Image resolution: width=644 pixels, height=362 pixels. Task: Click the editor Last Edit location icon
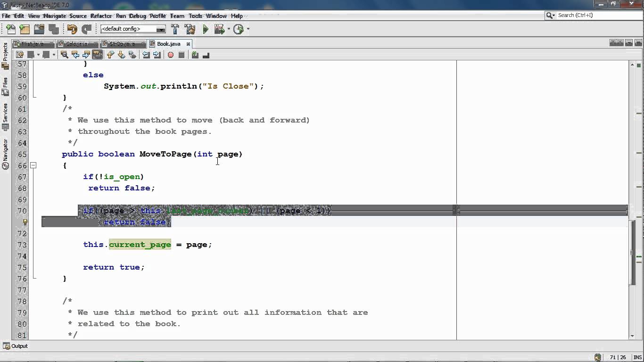click(20, 55)
